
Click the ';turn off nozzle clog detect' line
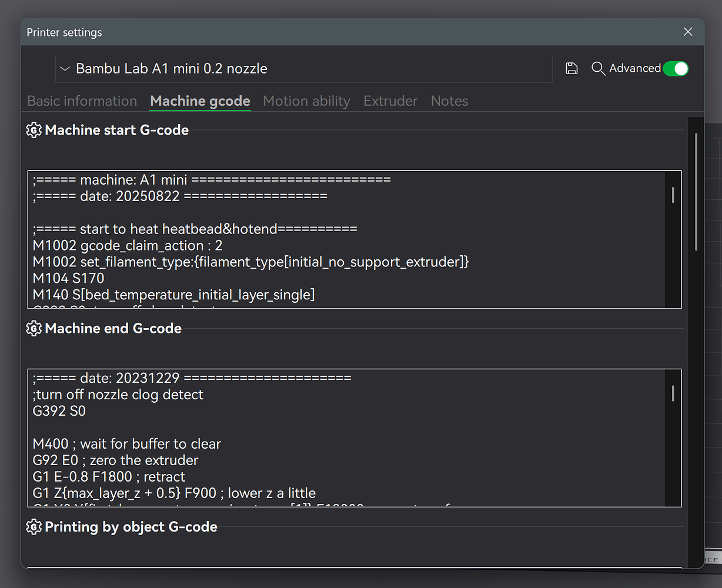[x=118, y=394]
